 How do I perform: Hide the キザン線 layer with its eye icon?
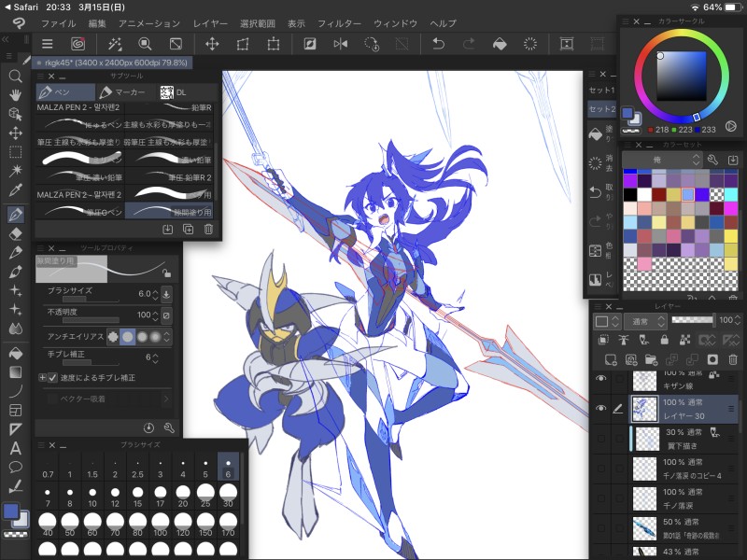[601, 378]
